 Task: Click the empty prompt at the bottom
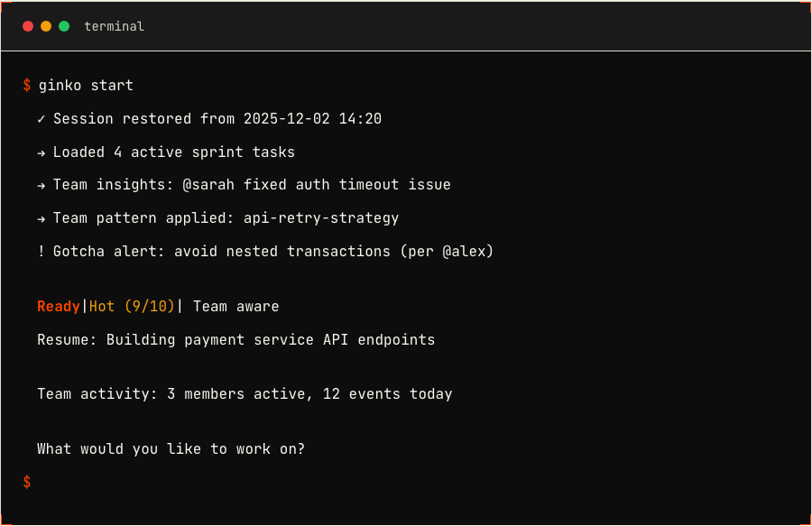[x=27, y=482]
